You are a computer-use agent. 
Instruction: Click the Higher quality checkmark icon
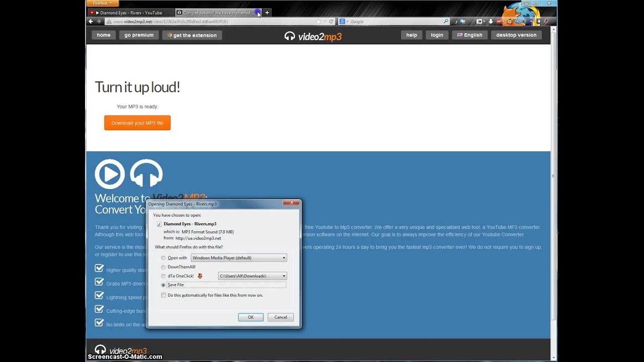pyautogui.click(x=99, y=268)
